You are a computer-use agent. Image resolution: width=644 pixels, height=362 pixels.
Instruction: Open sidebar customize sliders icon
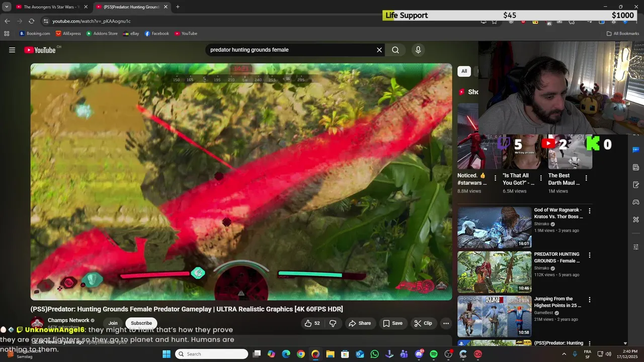tap(636, 247)
